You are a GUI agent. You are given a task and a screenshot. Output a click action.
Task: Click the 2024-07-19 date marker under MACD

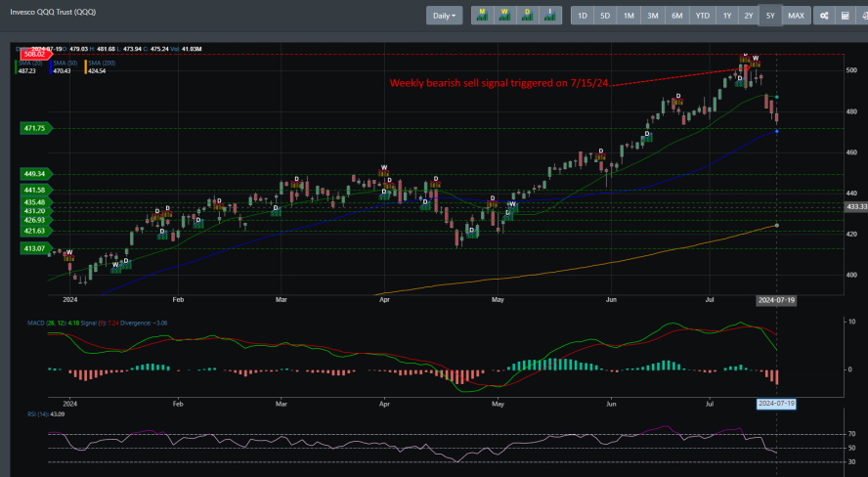(776, 404)
